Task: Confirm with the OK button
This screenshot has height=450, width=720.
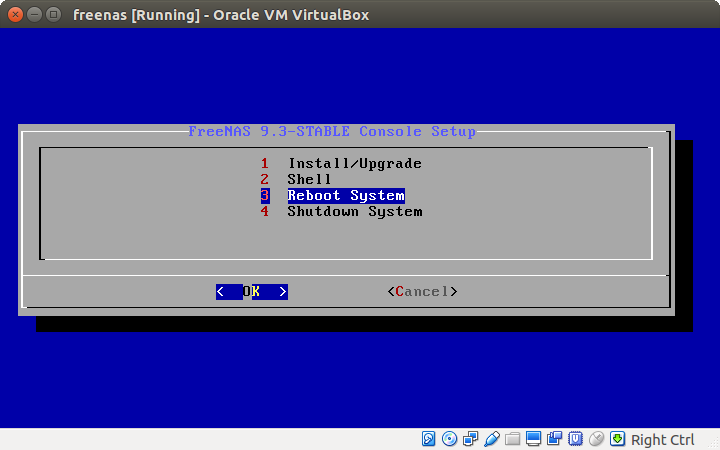Action: pyautogui.click(x=252, y=292)
